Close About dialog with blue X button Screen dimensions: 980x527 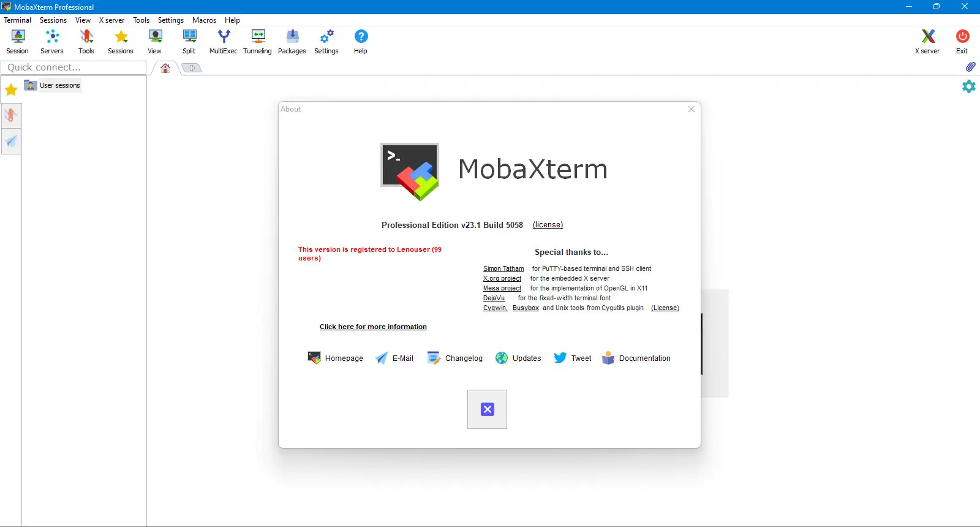coord(488,409)
